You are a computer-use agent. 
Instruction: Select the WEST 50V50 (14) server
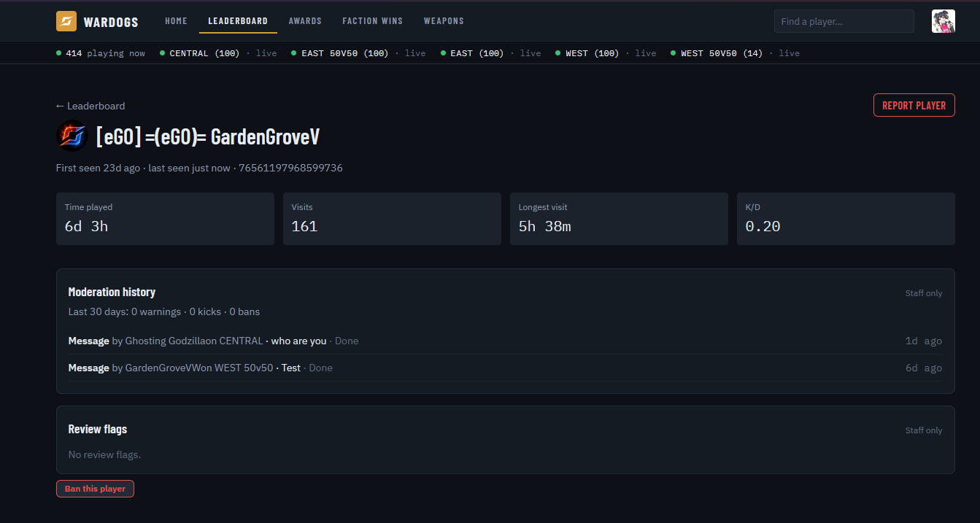[736, 53]
